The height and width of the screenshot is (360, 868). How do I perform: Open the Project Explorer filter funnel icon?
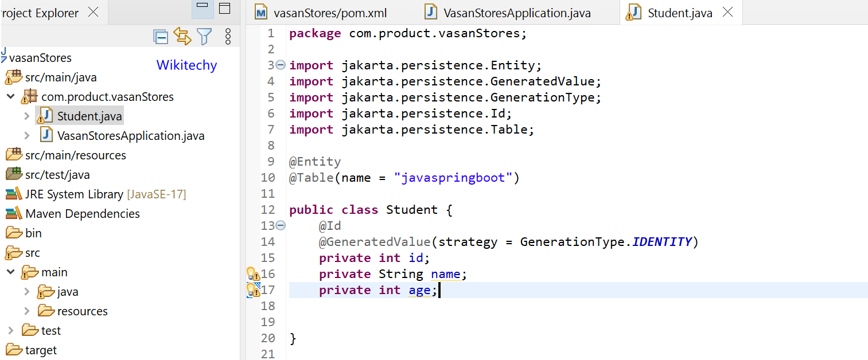pyautogui.click(x=204, y=36)
